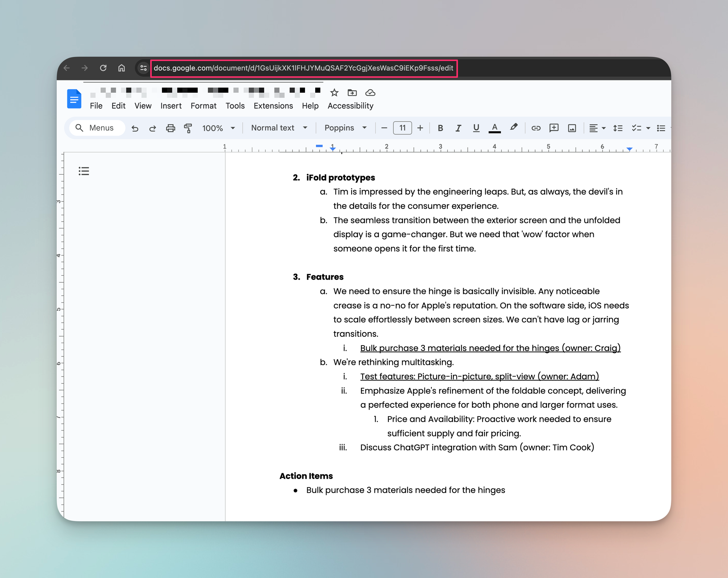728x578 pixels.
Task: Click the 'Action Items' heading
Action: pos(306,476)
